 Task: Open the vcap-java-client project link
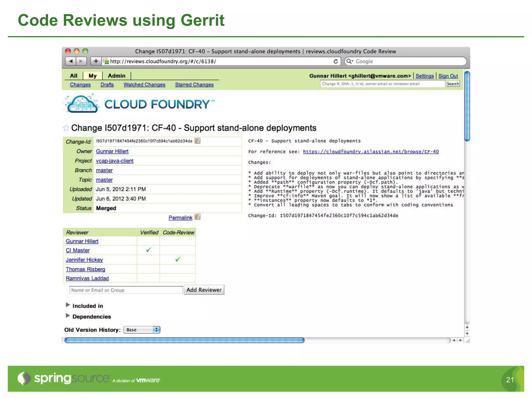point(115,161)
